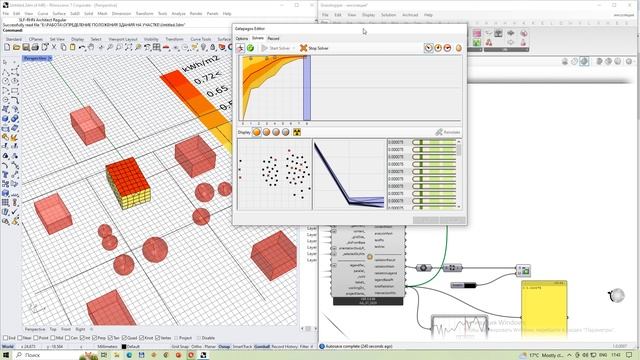Click first clock icon in Galapagos toolbar

[429, 48]
